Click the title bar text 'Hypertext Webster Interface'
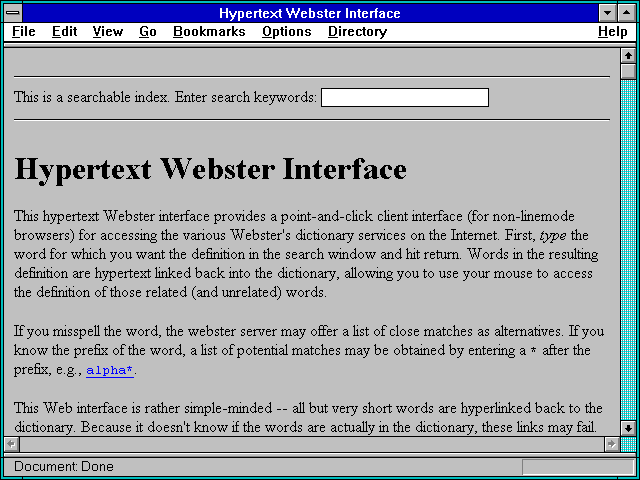This screenshot has width=640, height=480. tap(310, 13)
